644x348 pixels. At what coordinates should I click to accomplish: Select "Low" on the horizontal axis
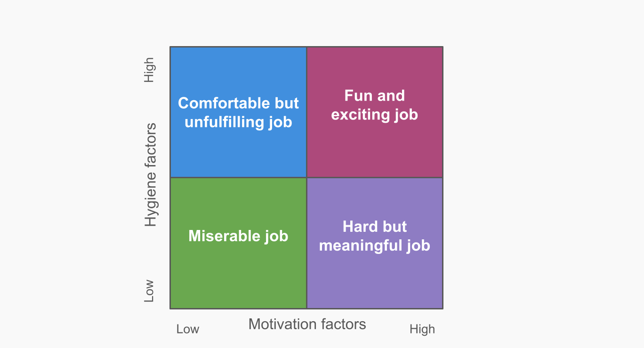[188, 329]
